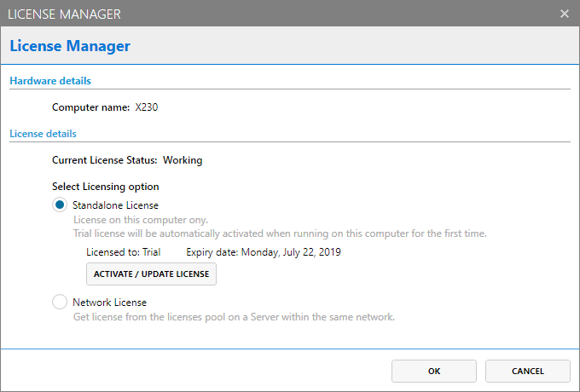The height and width of the screenshot is (392, 580).
Task: Click the expiry date Monday, July 22, 2019
Action: point(264,252)
